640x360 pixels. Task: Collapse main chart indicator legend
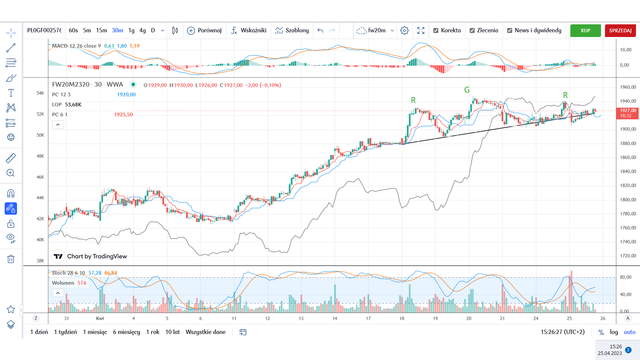coord(58,124)
